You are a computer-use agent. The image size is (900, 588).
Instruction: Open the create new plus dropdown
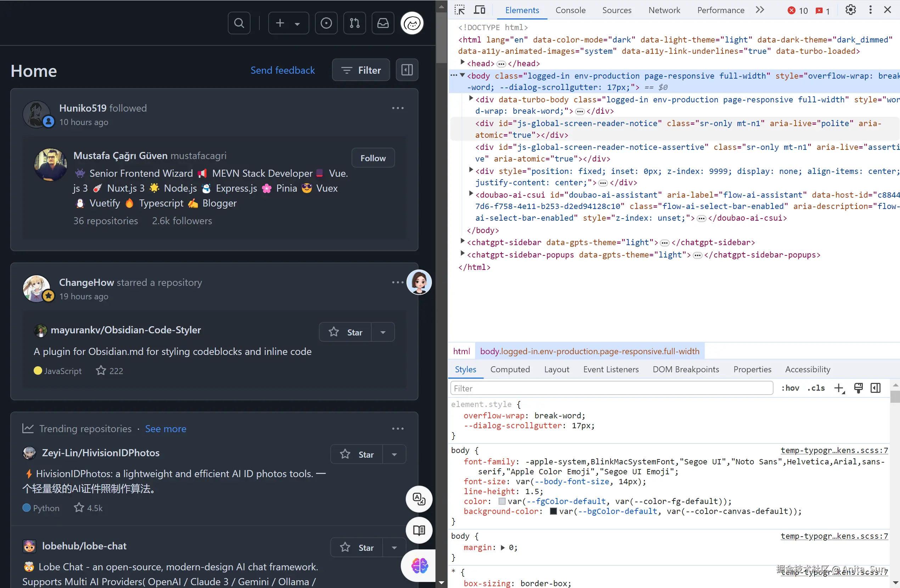click(288, 23)
